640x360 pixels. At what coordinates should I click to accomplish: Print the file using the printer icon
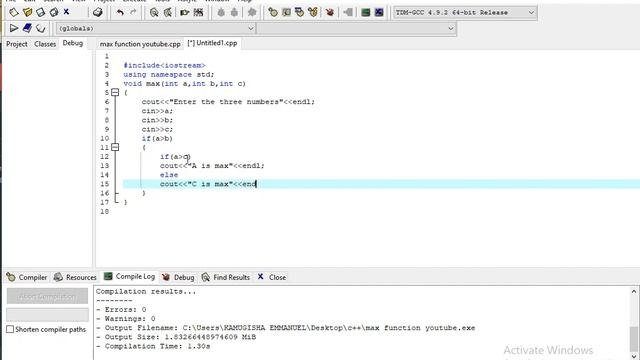pyautogui.click(x=97, y=12)
